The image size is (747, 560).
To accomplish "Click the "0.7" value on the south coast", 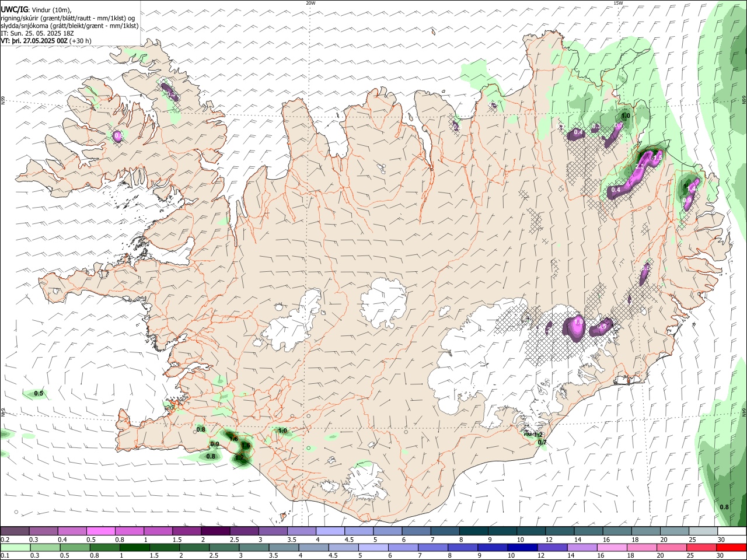I will click(x=542, y=442).
